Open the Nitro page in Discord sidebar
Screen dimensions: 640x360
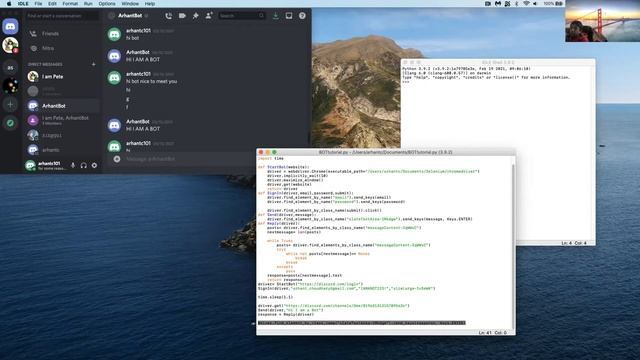pyautogui.click(x=61, y=48)
